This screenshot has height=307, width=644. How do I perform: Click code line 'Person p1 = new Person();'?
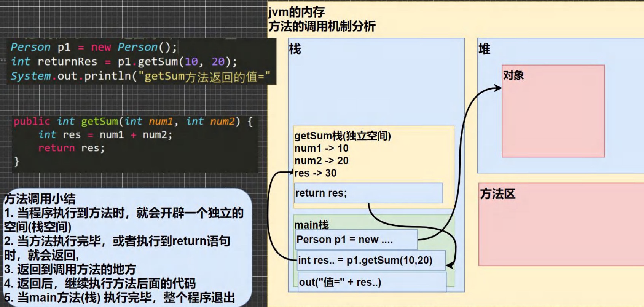click(x=94, y=47)
